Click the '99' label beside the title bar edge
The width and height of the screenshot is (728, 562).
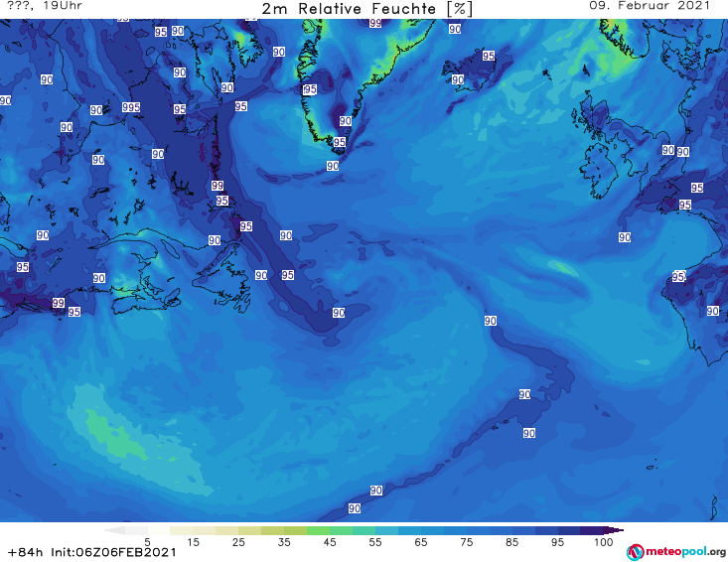click(x=375, y=23)
